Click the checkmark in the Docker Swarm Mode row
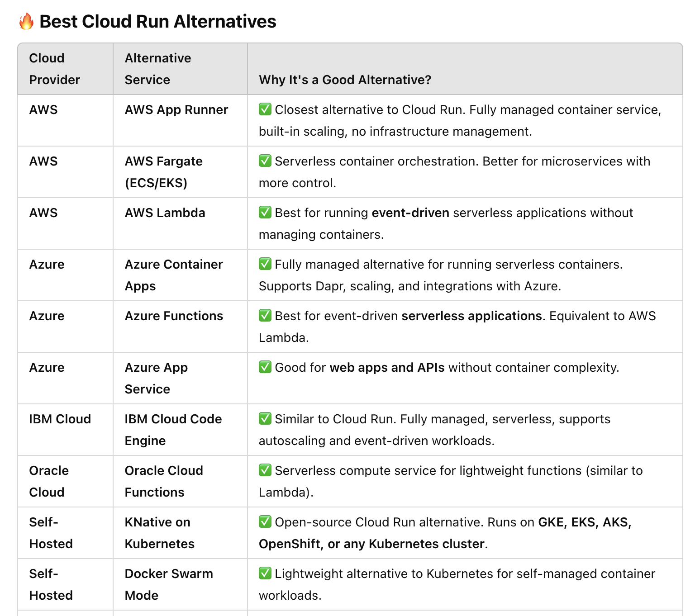This screenshot has width=695, height=616. [265, 573]
